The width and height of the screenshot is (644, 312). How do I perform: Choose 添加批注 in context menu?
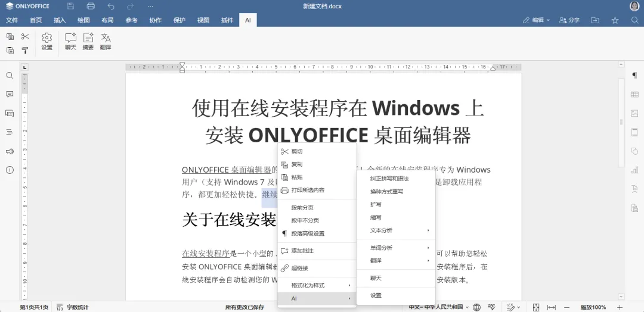pos(317,251)
